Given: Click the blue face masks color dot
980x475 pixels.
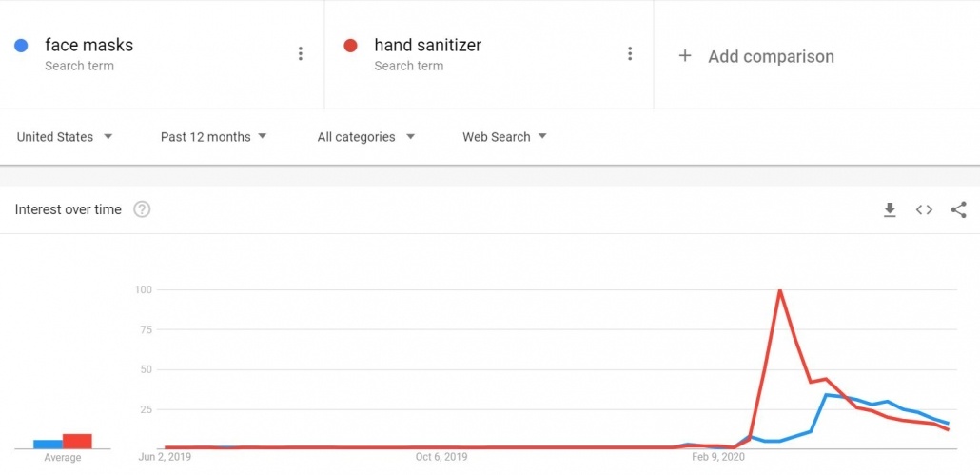Looking at the screenshot, I should 21,46.
